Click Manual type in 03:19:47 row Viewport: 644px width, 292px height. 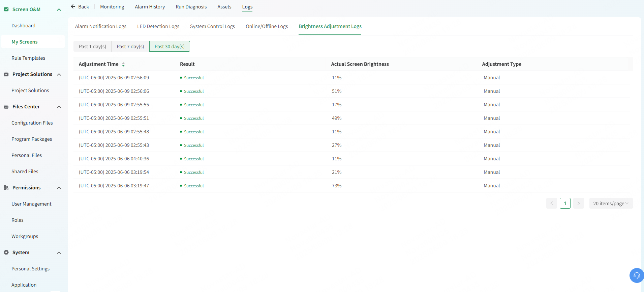492,186
